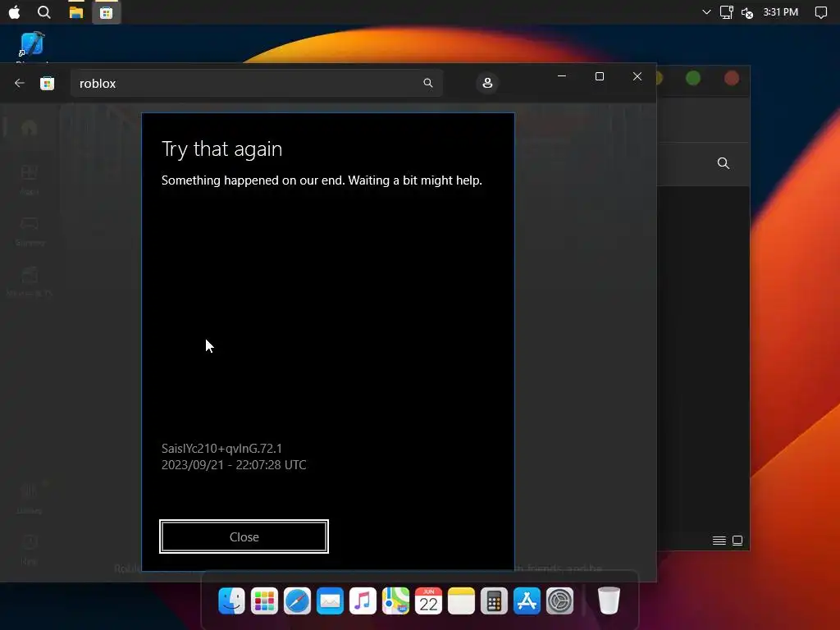Open App Store from the dock

[527, 600]
